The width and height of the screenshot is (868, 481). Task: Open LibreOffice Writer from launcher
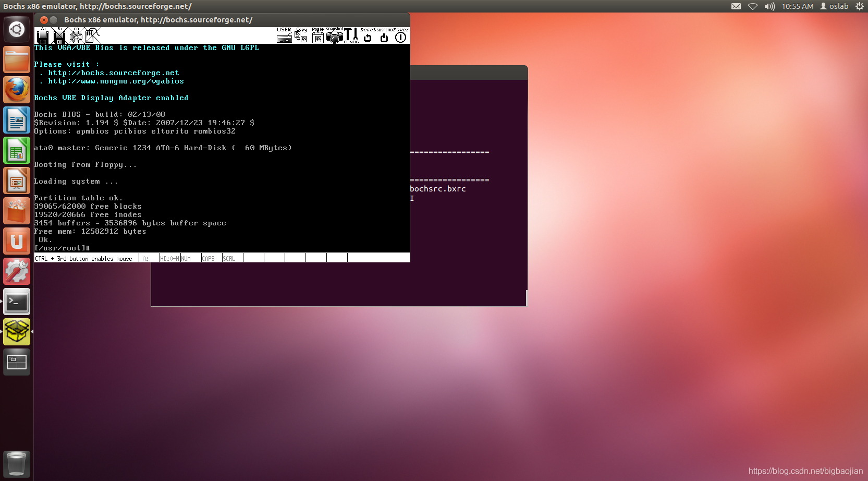(17, 120)
